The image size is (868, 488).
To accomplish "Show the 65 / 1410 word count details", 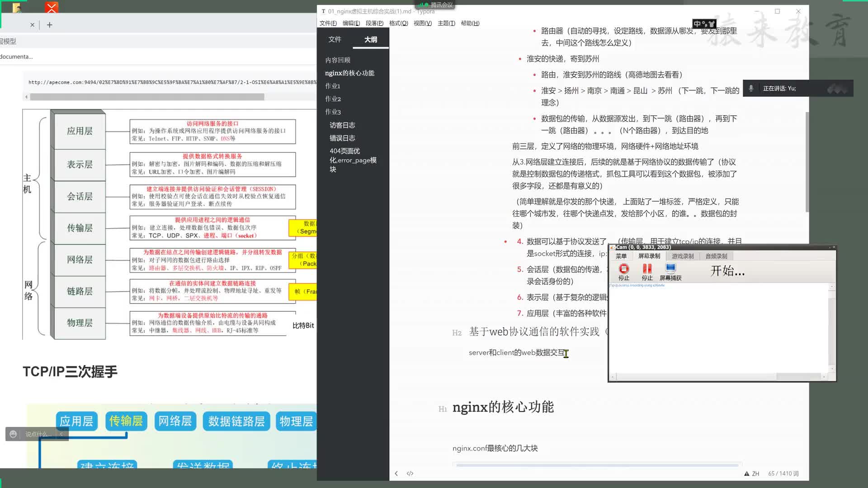I will (783, 474).
